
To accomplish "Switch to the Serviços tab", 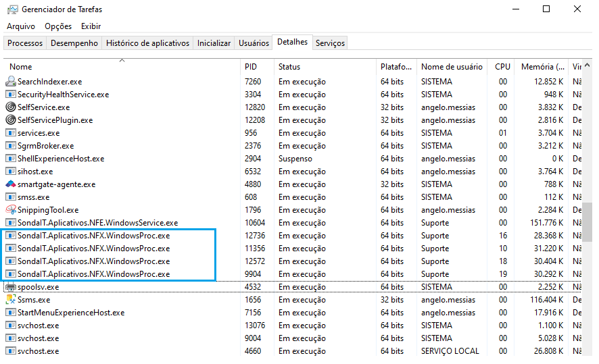I will pyautogui.click(x=330, y=43).
